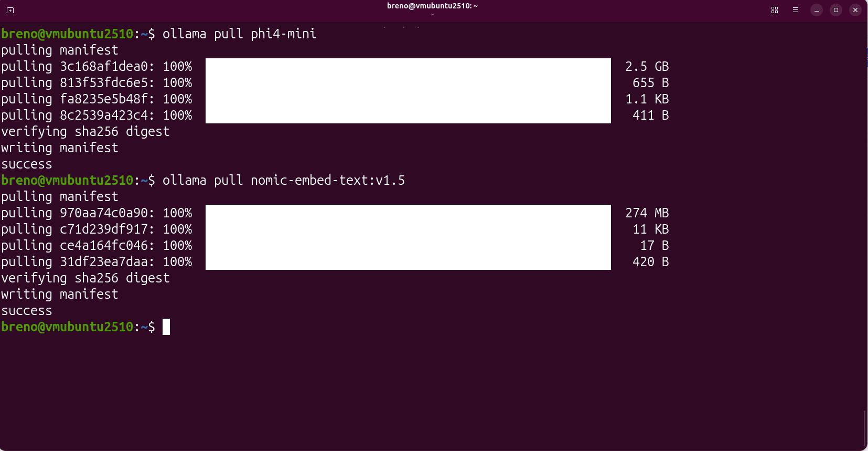The width and height of the screenshot is (868, 451).
Task: Click the blinking cursor at the prompt
Action: click(166, 327)
